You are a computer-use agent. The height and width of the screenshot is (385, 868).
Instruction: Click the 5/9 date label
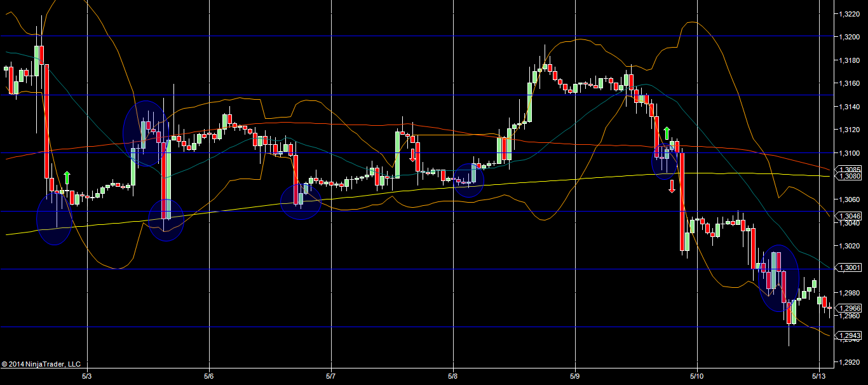[x=575, y=377]
